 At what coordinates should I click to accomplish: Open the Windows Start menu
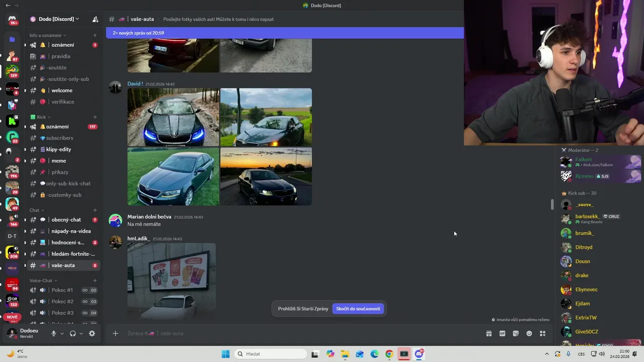225,354
